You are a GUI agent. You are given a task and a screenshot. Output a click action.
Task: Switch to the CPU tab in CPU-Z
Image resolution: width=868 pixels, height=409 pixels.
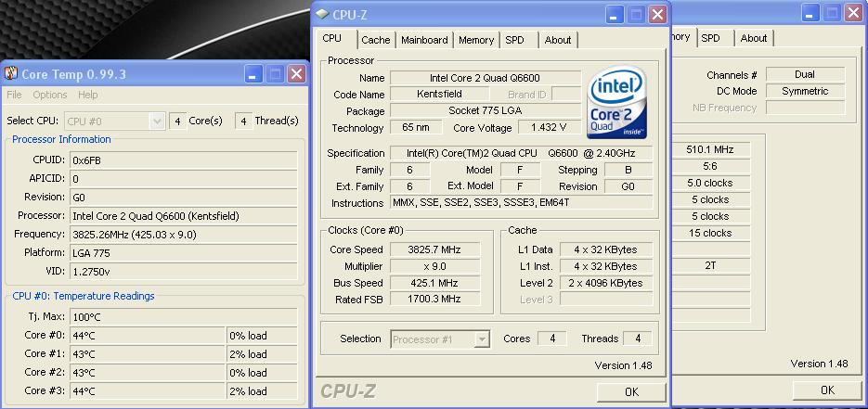[x=332, y=38]
